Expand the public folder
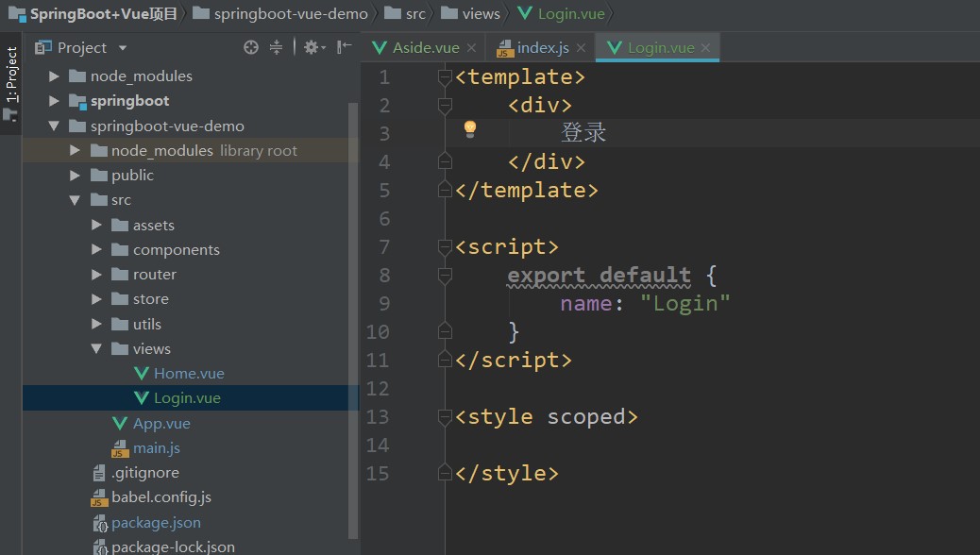This screenshot has width=980, height=555. 75,176
